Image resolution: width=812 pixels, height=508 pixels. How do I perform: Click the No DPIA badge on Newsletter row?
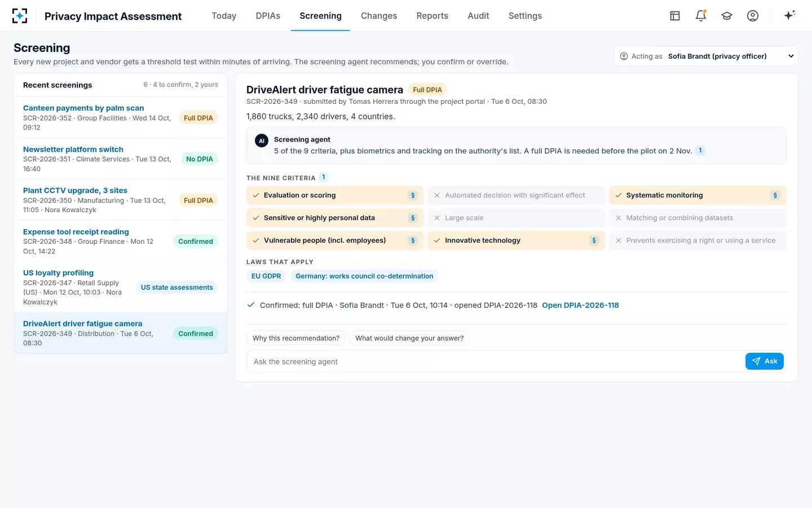200,159
